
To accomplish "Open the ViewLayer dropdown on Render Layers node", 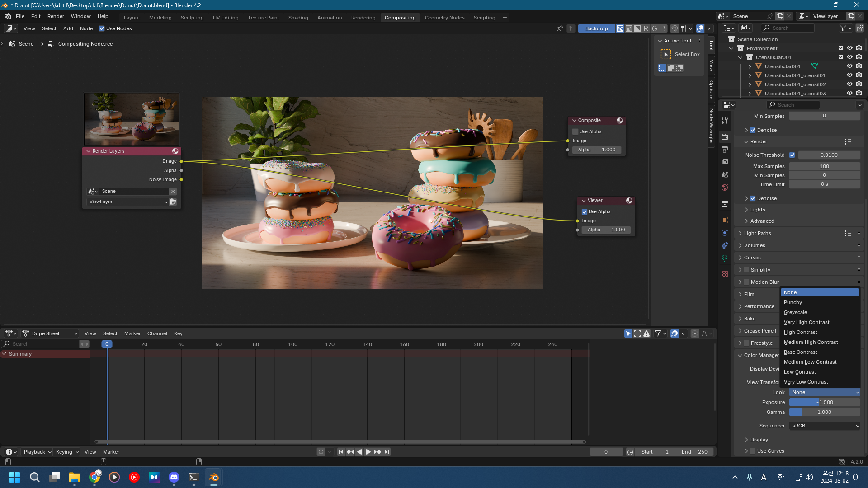I will point(128,202).
